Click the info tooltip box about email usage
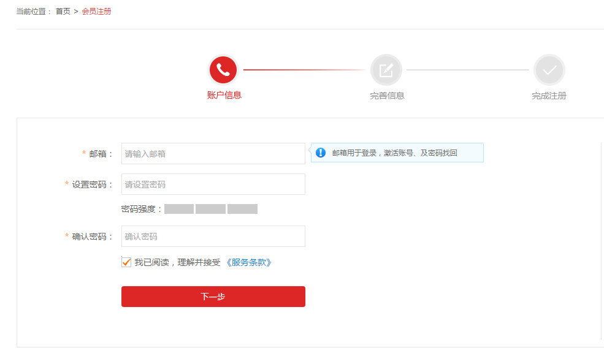This screenshot has height=364, width=604. click(397, 153)
